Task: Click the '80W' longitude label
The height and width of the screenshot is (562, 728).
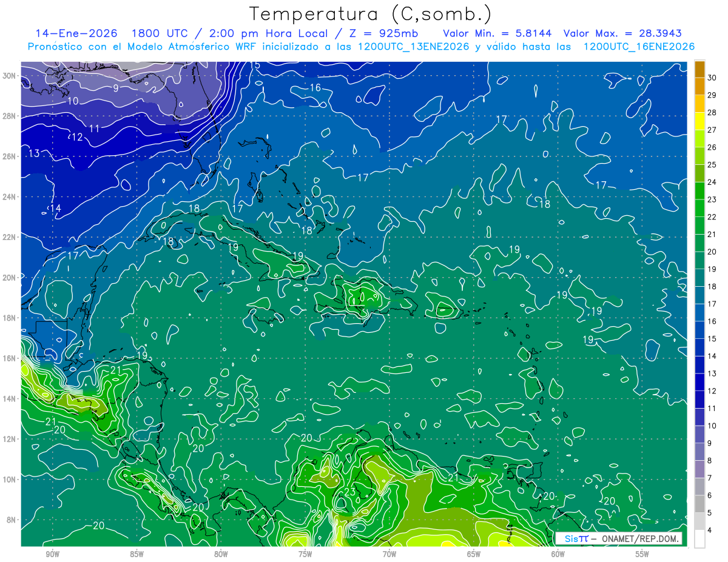Action: 221,554
